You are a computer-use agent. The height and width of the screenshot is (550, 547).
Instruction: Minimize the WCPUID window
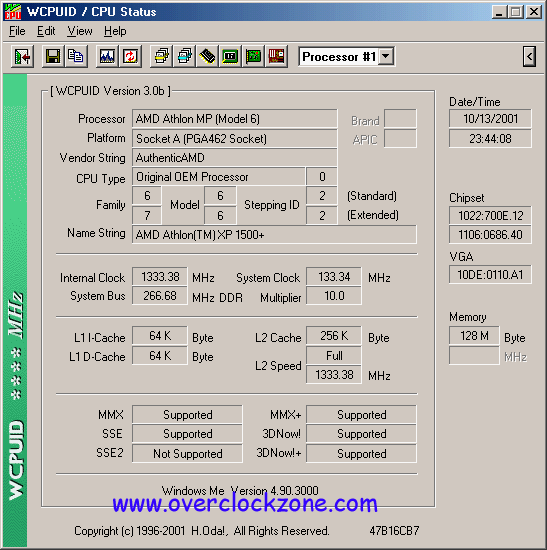point(499,12)
